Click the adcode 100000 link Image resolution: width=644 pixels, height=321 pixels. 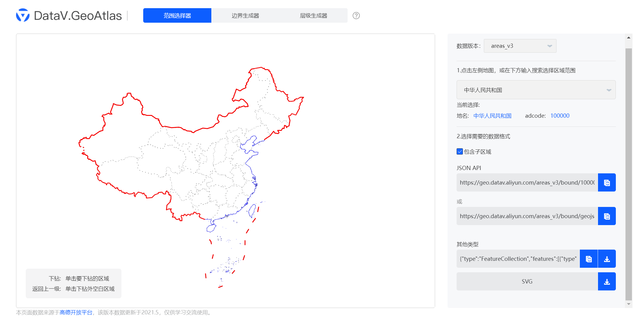click(x=560, y=116)
